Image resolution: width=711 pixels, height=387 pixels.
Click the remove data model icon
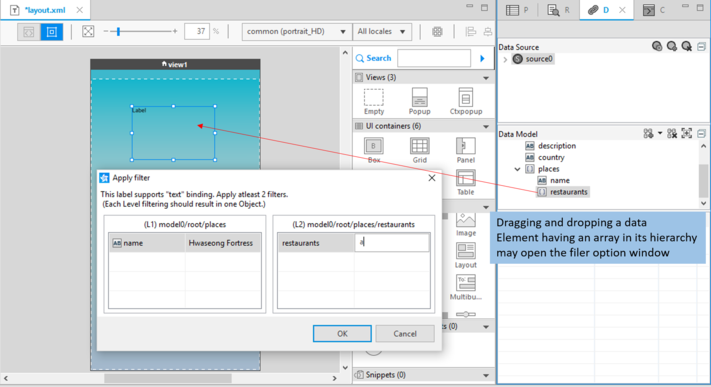coord(672,133)
